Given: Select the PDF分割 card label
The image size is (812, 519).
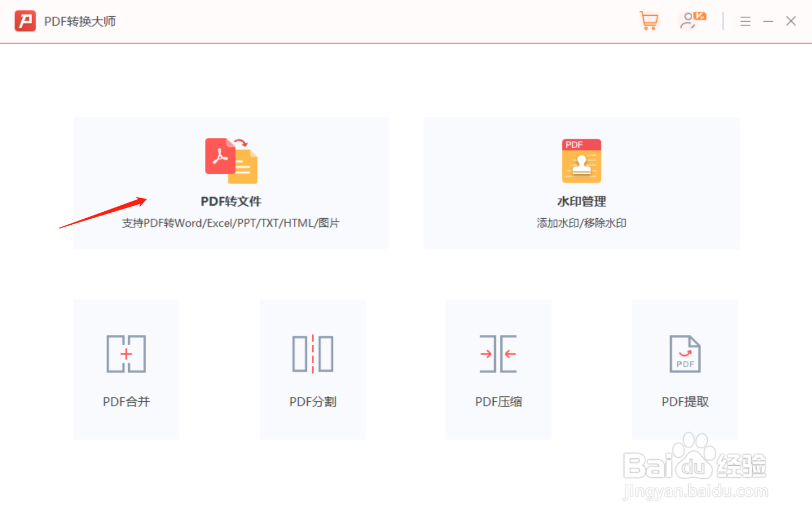Looking at the screenshot, I should pyautogui.click(x=312, y=402).
